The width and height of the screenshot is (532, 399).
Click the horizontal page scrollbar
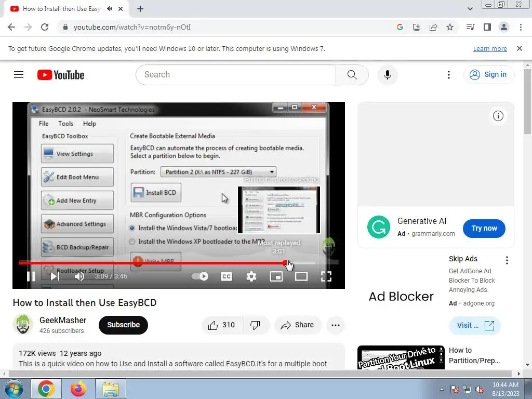coord(260,374)
